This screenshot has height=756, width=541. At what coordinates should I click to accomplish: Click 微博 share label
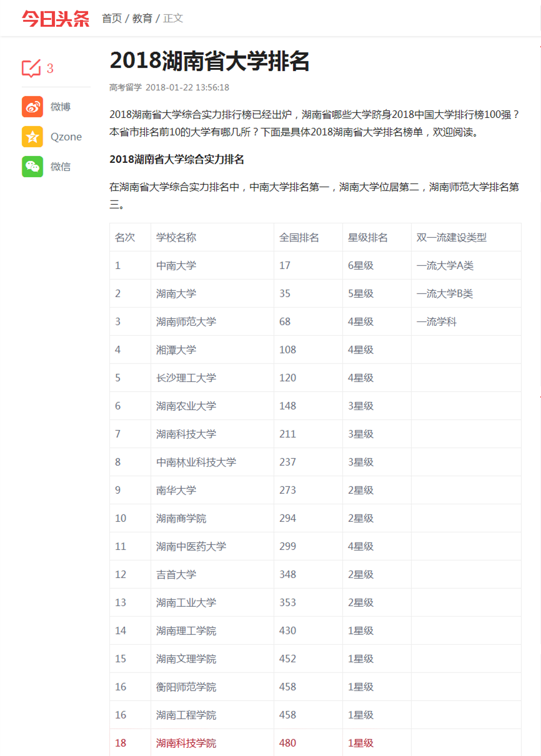[x=61, y=107]
